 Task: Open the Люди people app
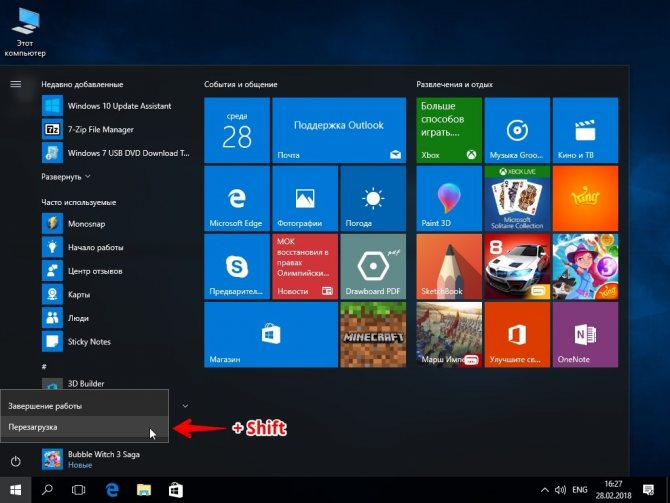[115, 318]
